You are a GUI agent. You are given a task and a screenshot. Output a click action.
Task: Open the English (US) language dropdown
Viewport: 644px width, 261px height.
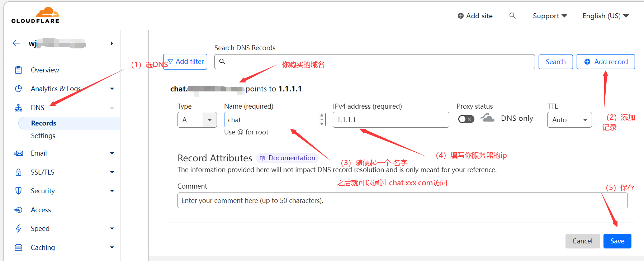point(606,16)
